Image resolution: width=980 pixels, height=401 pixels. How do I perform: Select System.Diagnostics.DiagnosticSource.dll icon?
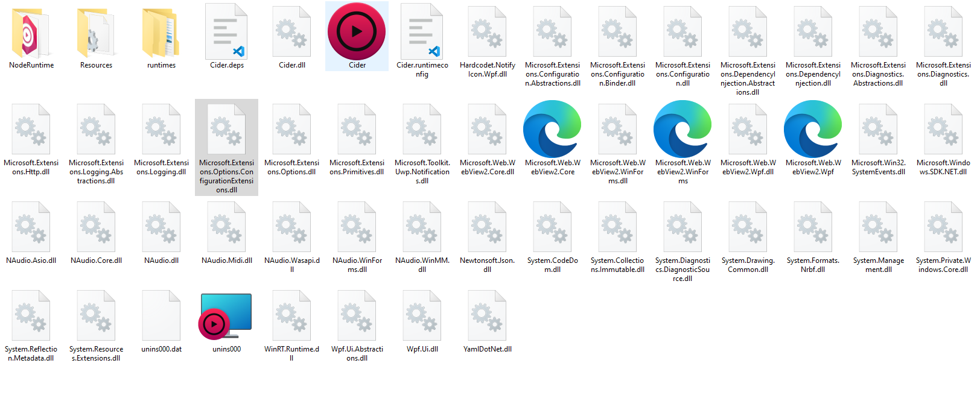pyautogui.click(x=682, y=227)
